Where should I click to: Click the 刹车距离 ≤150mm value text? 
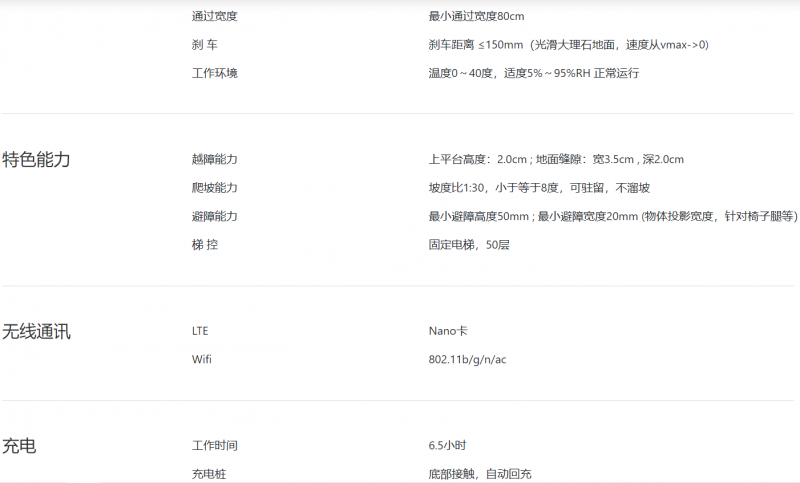(x=568, y=45)
